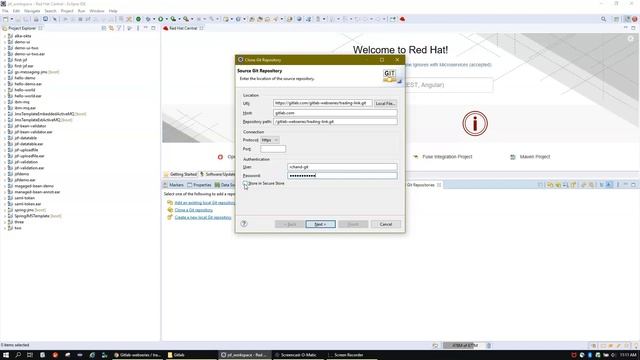Click the New toolbar icon
The image size is (640, 360).
coord(5,19)
